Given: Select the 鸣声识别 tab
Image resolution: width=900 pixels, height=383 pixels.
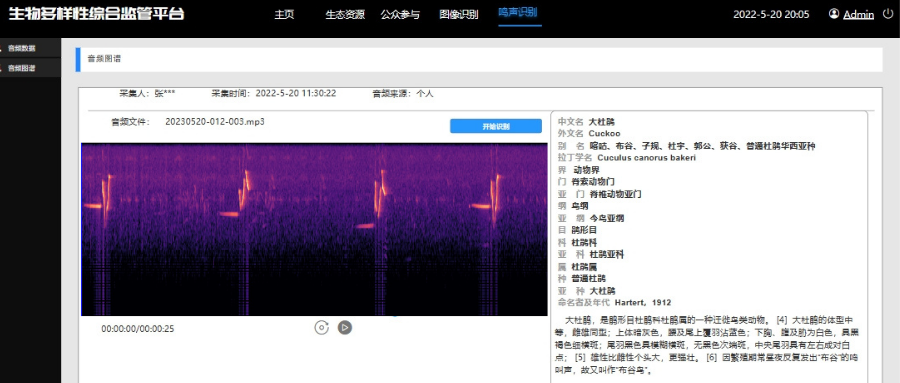Looking at the screenshot, I should pos(518,13).
